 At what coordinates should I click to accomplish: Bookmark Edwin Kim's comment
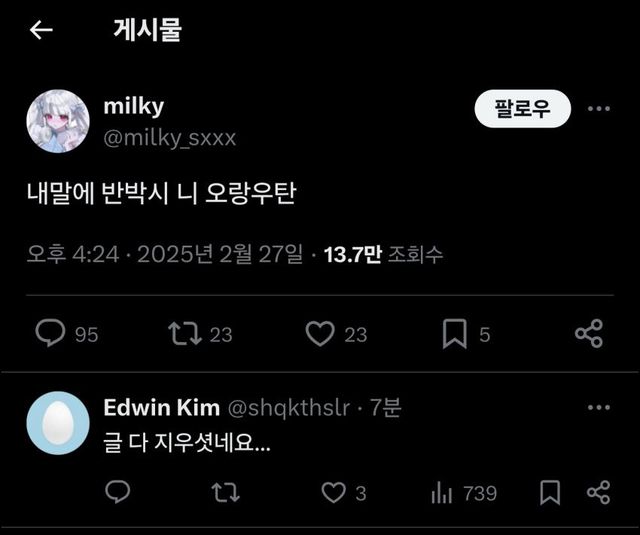pos(550,493)
